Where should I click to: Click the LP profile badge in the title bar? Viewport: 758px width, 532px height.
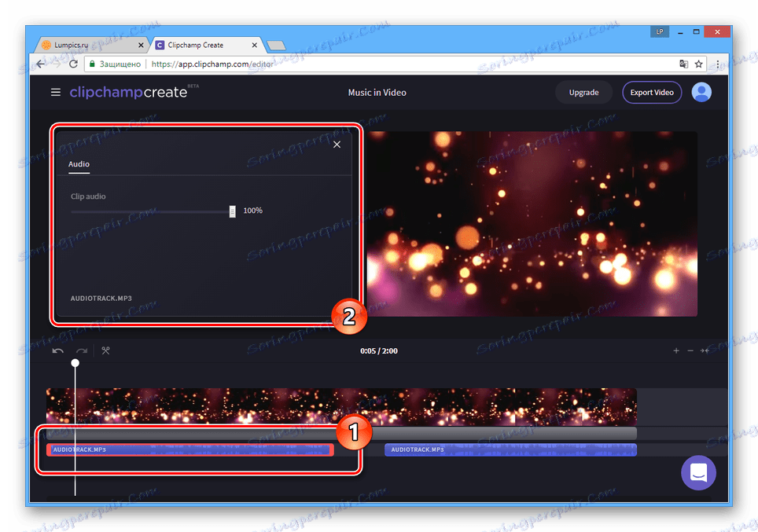click(660, 32)
